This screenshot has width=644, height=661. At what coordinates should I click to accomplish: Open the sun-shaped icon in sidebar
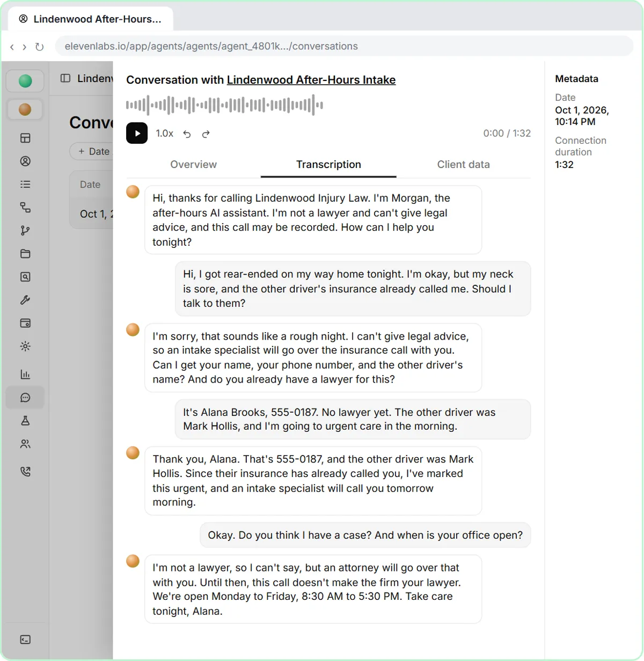[25, 346]
